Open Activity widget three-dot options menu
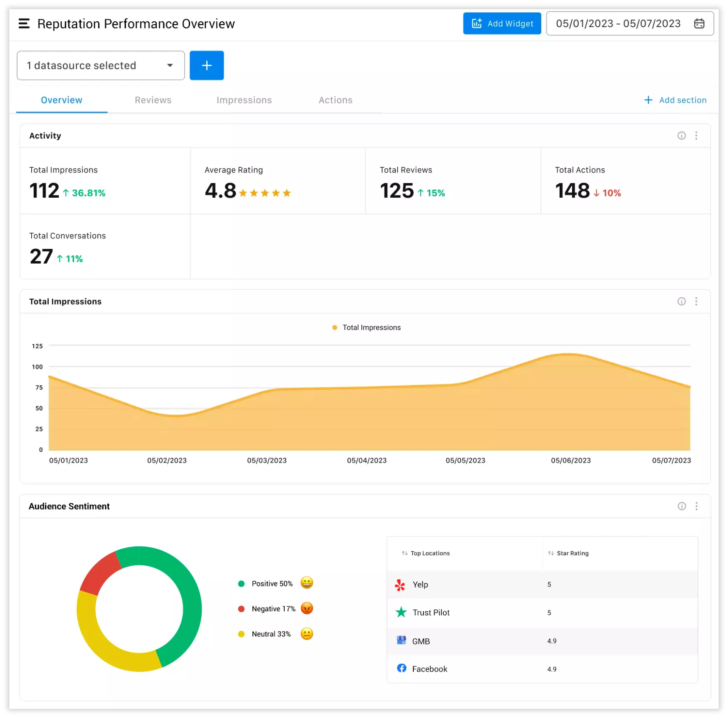The width and height of the screenshot is (728, 718). 696,136
